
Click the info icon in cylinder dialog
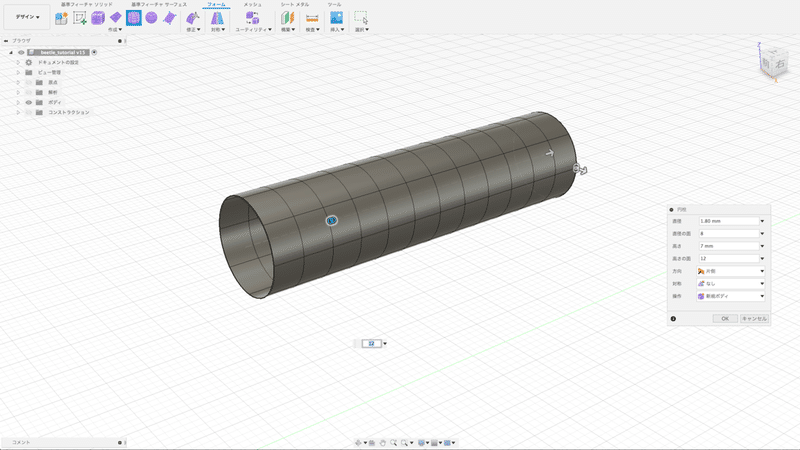pos(673,319)
